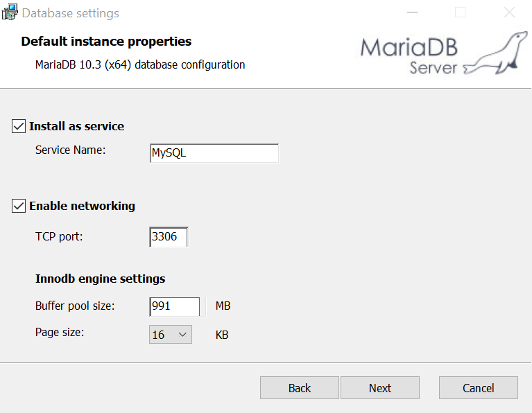Click the TCP port input field
Image resolution: width=532 pixels, height=413 pixels.
click(169, 237)
